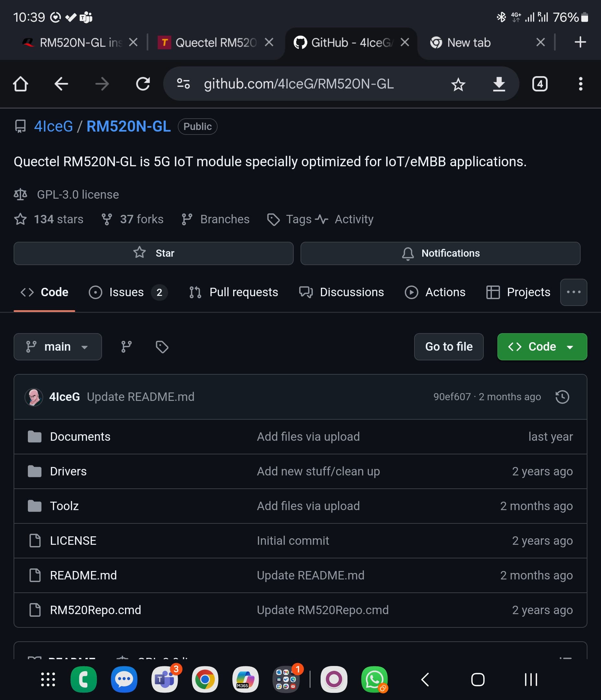
Task: Expand the main branch selector
Action: (58, 347)
